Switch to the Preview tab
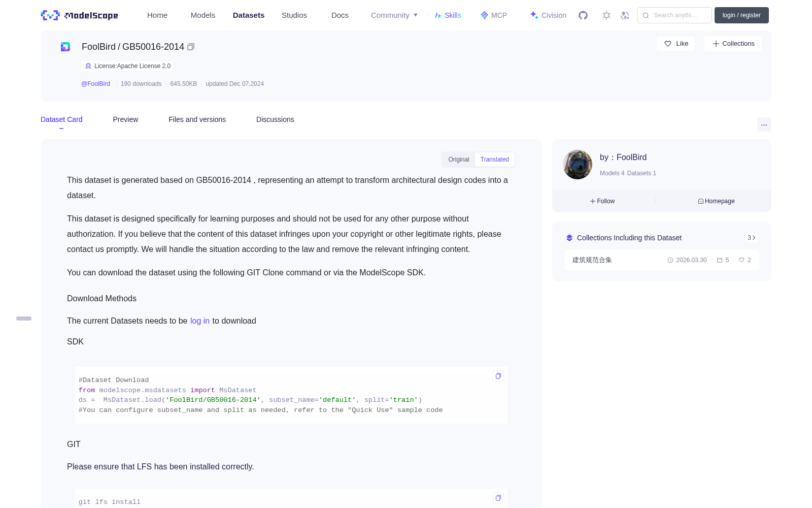The image size is (812, 508). (x=125, y=119)
